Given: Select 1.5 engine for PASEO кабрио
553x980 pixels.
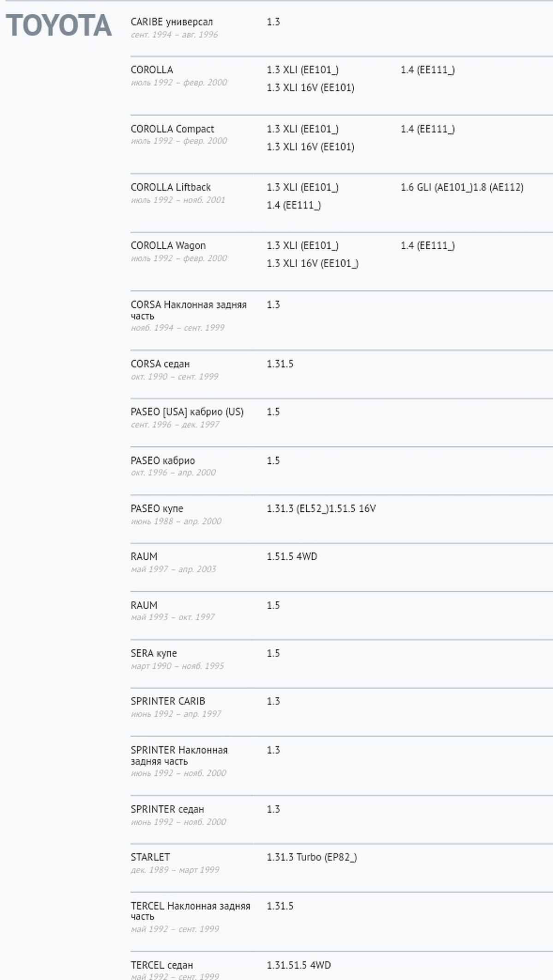Looking at the screenshot, I should pyautogui.click(x=273, y=460).
